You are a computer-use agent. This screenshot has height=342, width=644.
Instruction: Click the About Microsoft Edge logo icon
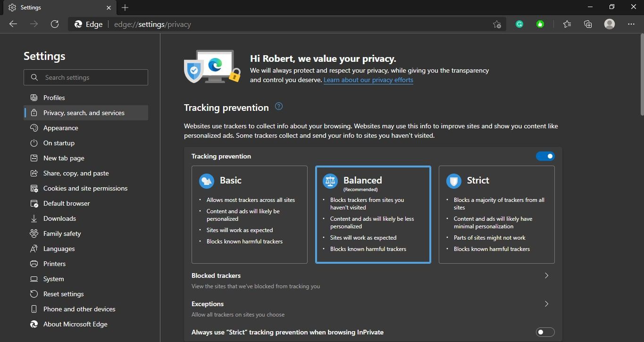tap(34, 324)
